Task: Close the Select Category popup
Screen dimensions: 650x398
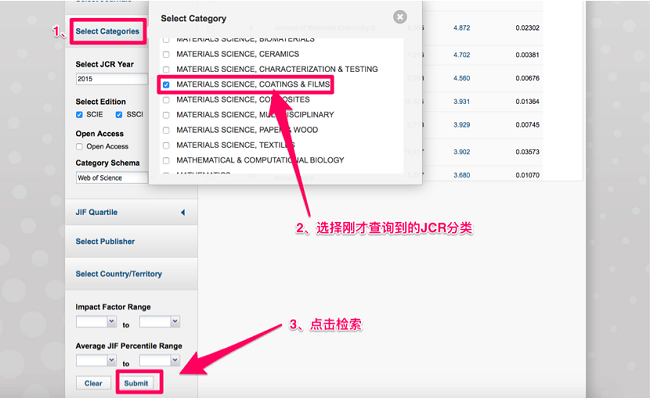Action: tap(400, 17)
